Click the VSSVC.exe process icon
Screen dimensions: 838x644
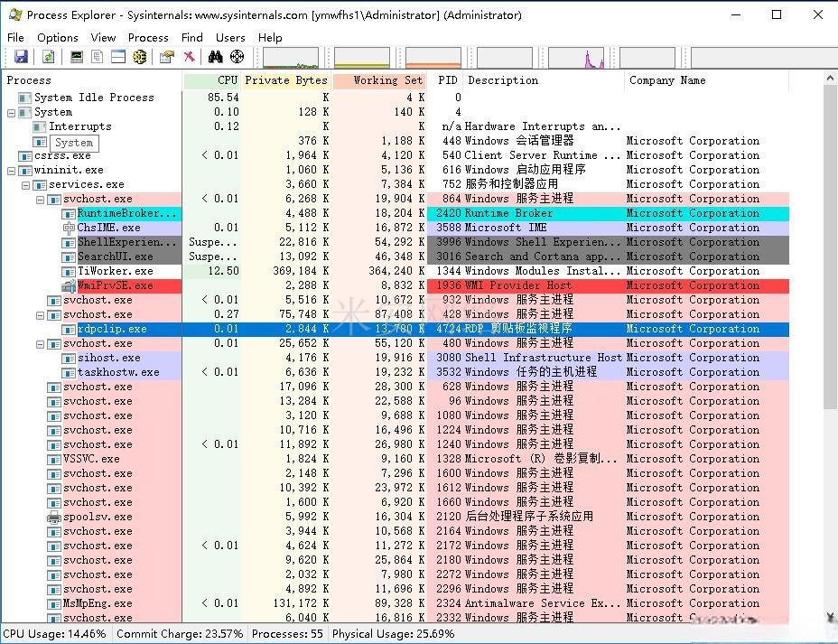[x=53, y=459]
